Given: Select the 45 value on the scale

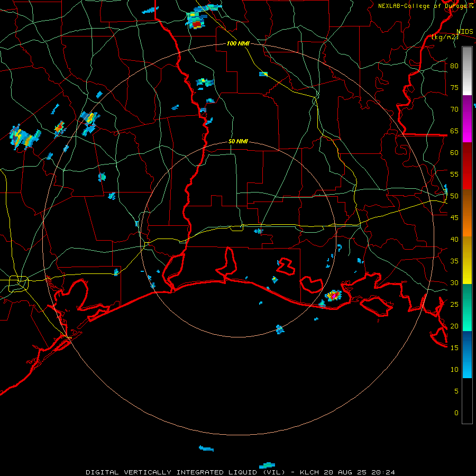Looking at the screenshot, I should point(454,218).
